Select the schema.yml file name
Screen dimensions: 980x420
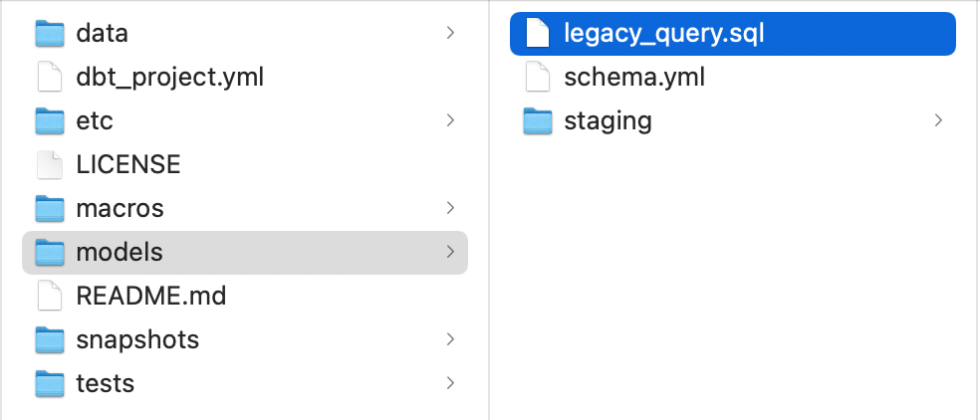(634, 78)
